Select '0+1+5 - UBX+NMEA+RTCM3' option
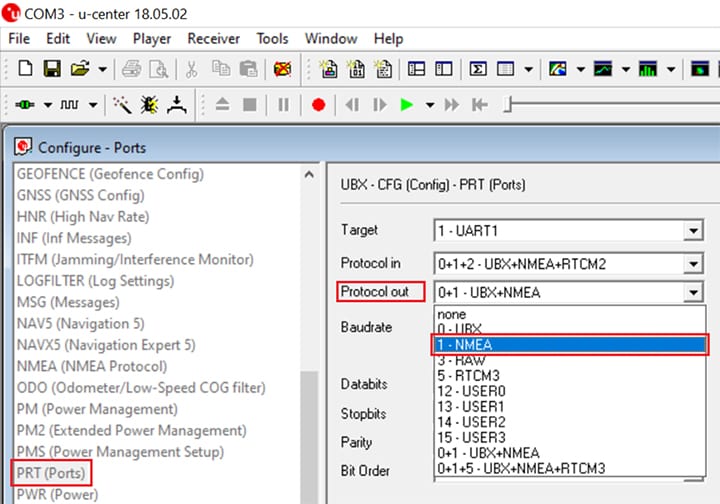The width and height of the screenshot is (720, 504). 570,468
